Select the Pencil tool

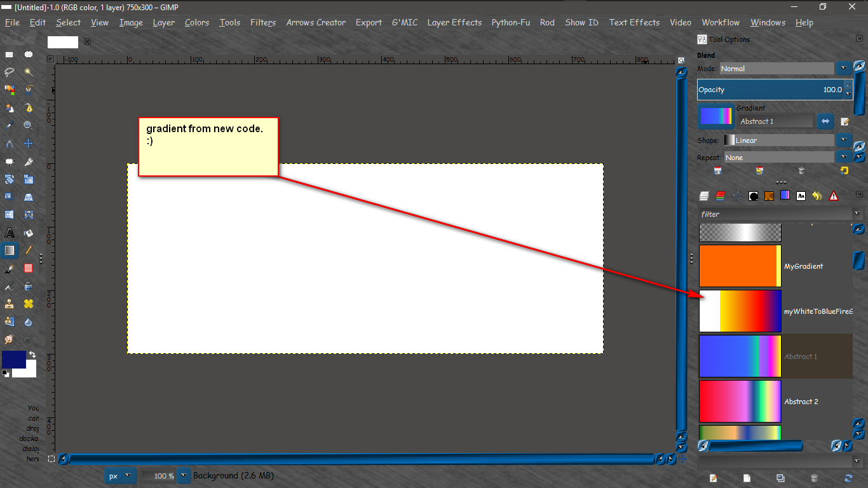click(29, 250)
